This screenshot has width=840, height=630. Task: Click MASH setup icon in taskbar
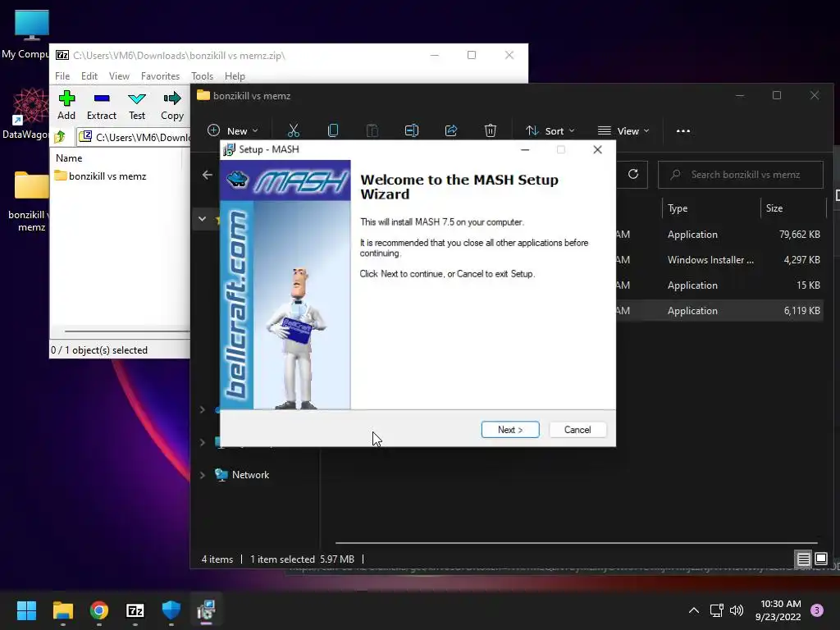206,610
